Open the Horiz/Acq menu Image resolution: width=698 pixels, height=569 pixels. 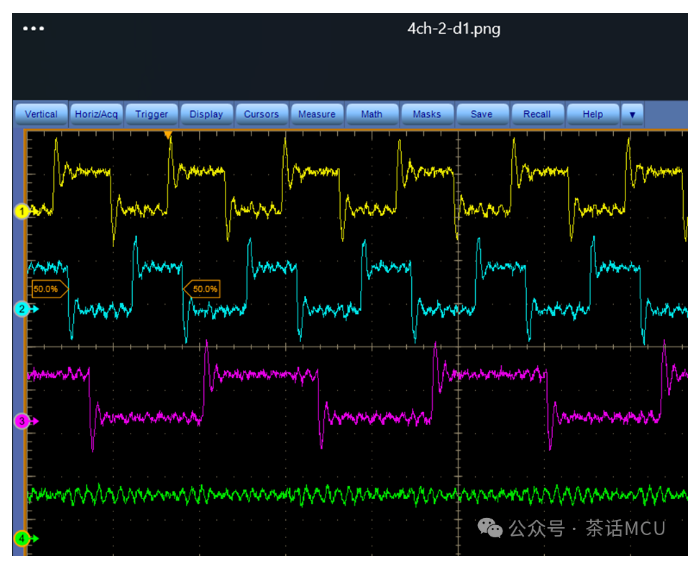[x=96, y=114]
